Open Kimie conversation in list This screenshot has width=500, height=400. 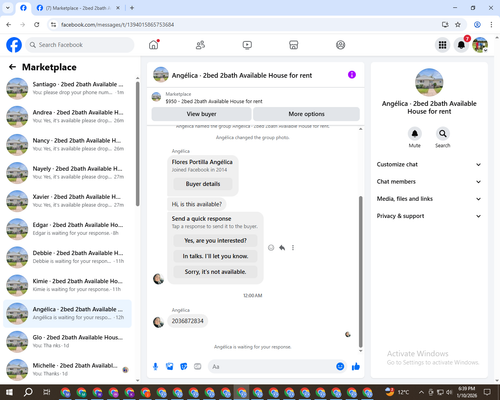tap(67, 285)
